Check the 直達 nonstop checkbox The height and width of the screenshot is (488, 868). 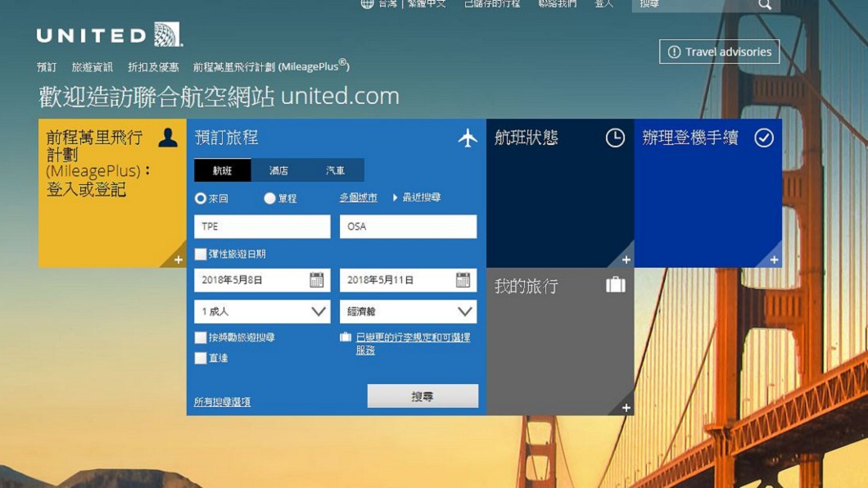(201, 358)
